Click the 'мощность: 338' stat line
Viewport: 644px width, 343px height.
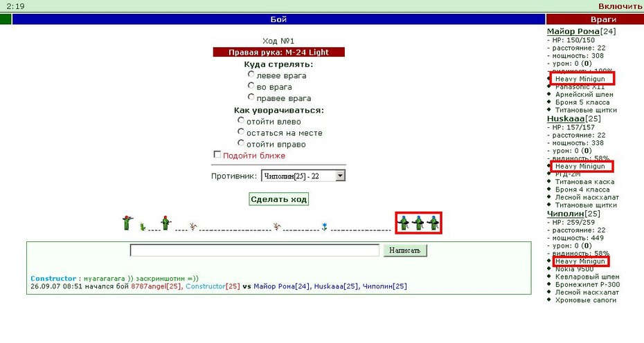pos(578,143)
